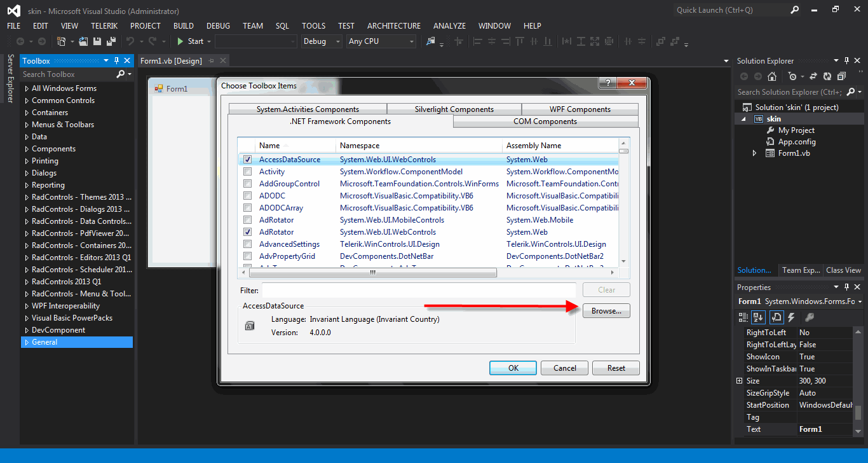Pin the Toolbox panel

[x=116, y=61]
